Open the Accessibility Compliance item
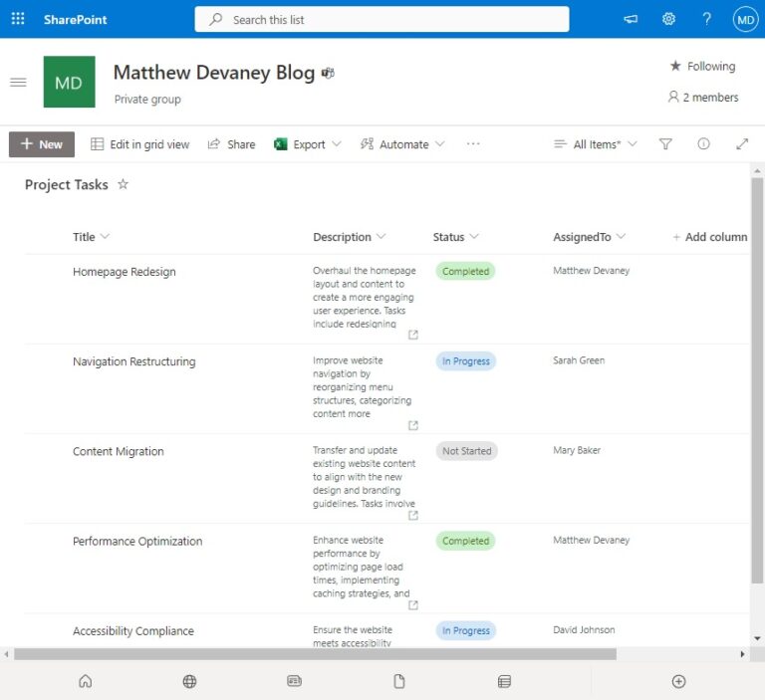The height and width of the screenshot is (700, 765). (x=133, y=630)
